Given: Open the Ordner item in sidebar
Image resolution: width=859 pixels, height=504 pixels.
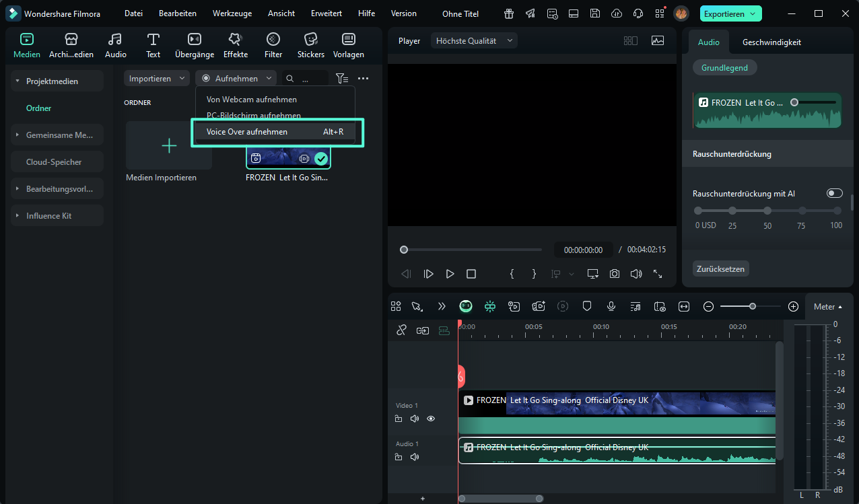Looking at the screenshot, I should [38, 108].
